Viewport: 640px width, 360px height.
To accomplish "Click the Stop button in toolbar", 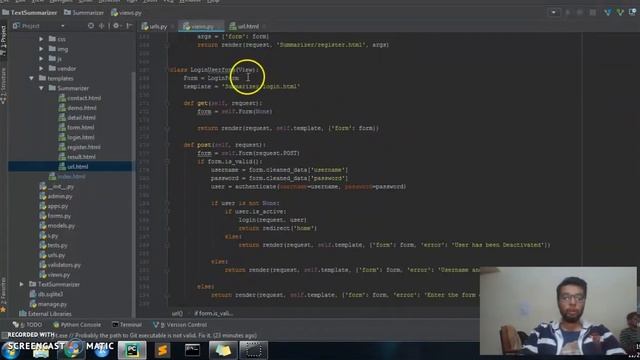I will click(592, 12).
